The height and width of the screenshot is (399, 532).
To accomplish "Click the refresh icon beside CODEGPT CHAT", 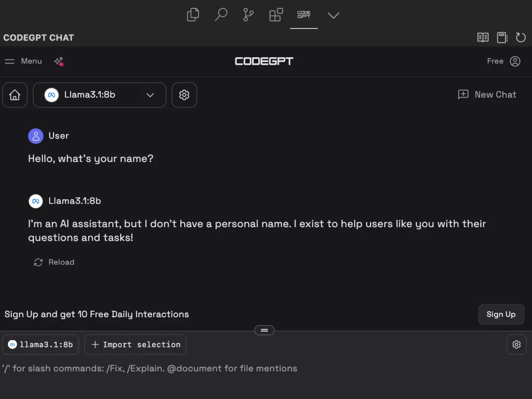I will pyautogui.click(x=521, y=37).
